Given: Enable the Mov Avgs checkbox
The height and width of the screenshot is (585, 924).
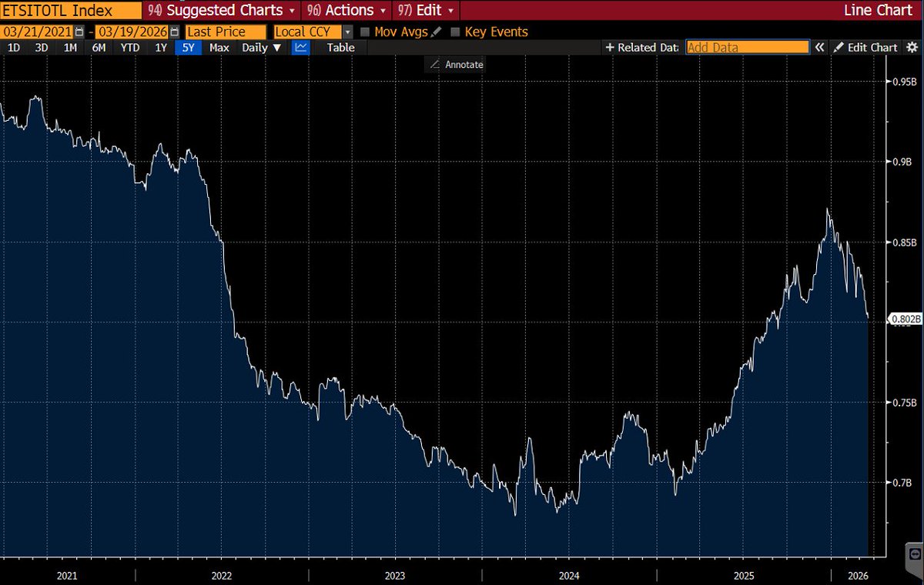Looking at the screenshot, I should click(365, 32).
